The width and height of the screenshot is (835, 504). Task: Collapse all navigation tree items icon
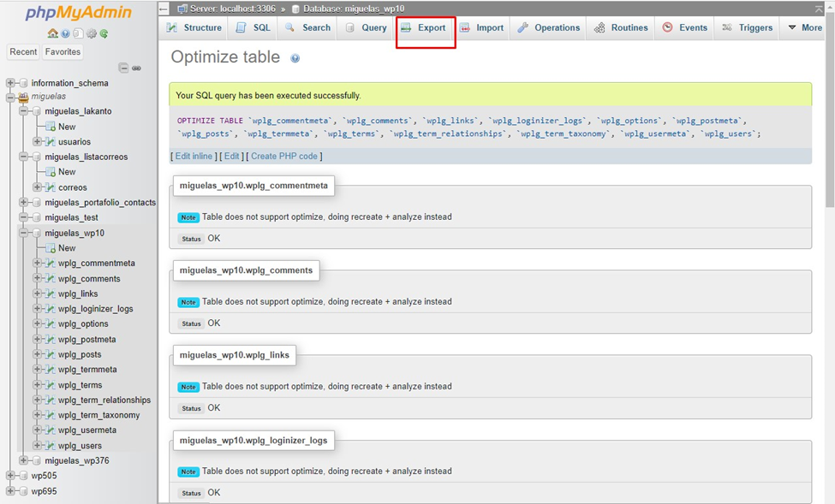pyautogui.click(x=123, y=68)
